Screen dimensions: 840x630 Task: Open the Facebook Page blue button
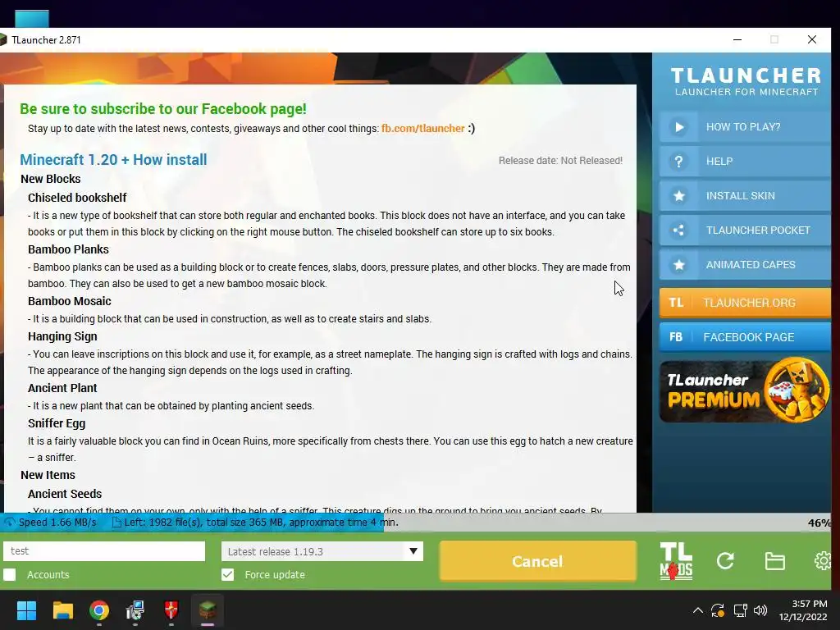coord(745,337)
